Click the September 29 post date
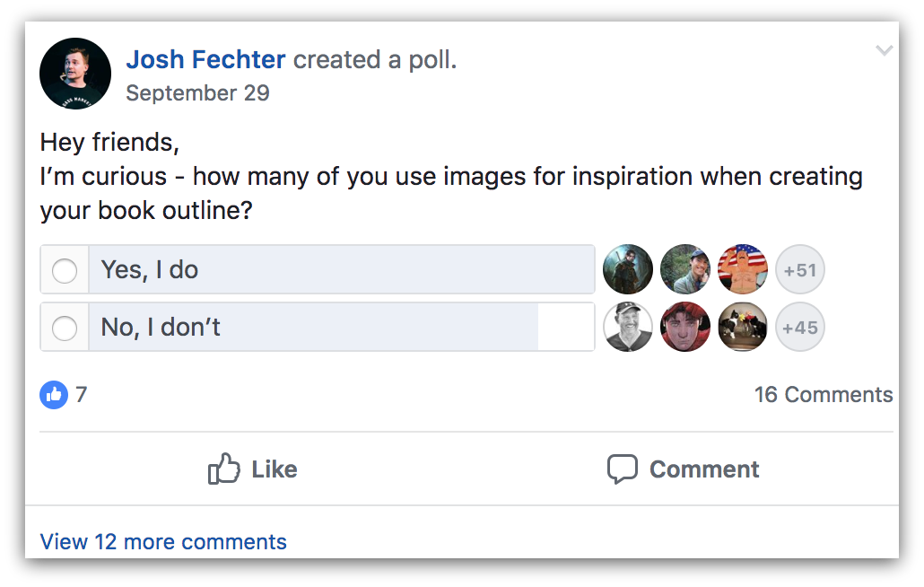This screenshot has height=587, width=924. [197, 93]
